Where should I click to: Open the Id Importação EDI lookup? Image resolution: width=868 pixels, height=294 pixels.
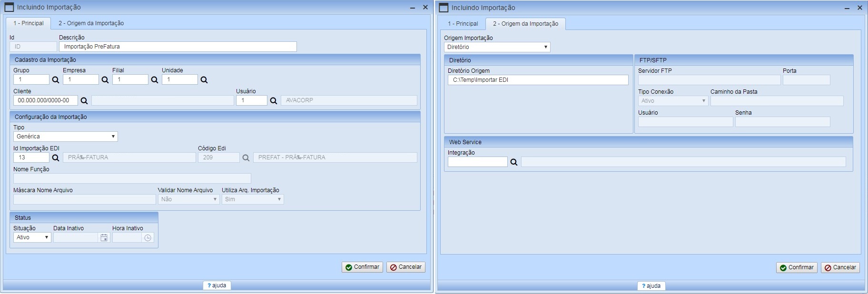(56, 158)
